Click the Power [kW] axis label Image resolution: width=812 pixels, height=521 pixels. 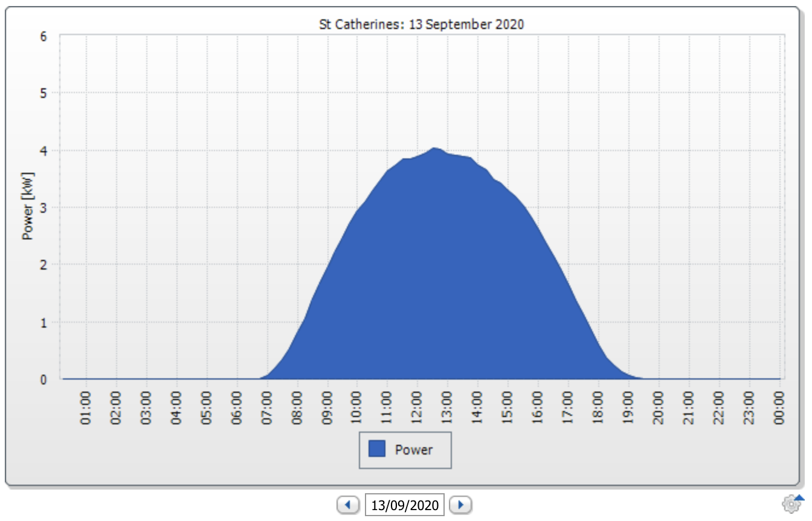tap(28, 206)
